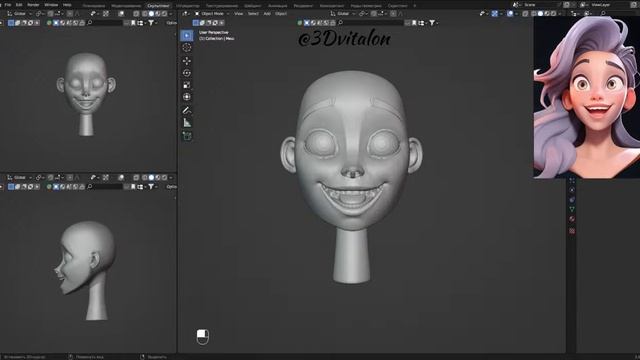640x360 pixels.
Task: Click the View Layer icon beside ViewLayer field
Action: (x=584, y=4)
